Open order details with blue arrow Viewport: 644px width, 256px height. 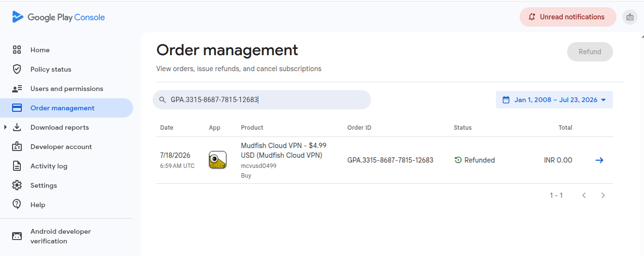(599, 160)
